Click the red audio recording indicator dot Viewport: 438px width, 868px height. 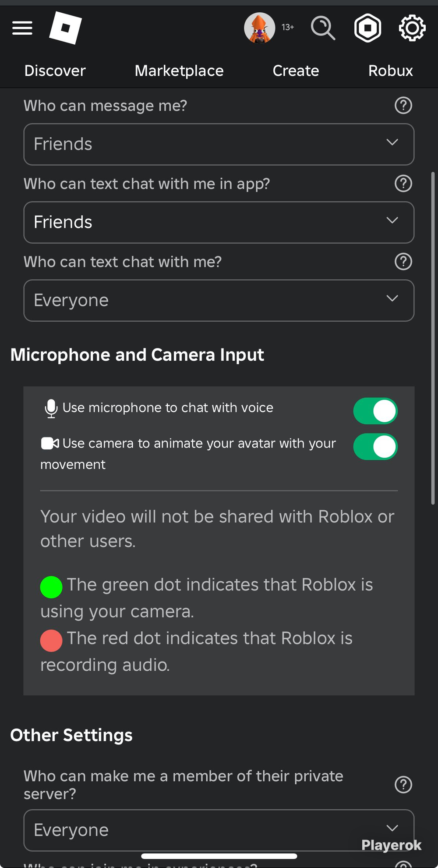(51, 640)
